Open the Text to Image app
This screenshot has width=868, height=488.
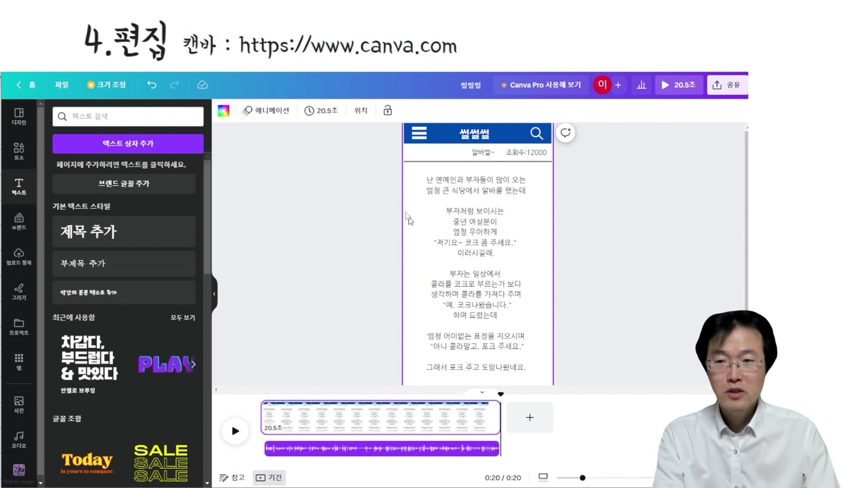click(x=19, y=473)
